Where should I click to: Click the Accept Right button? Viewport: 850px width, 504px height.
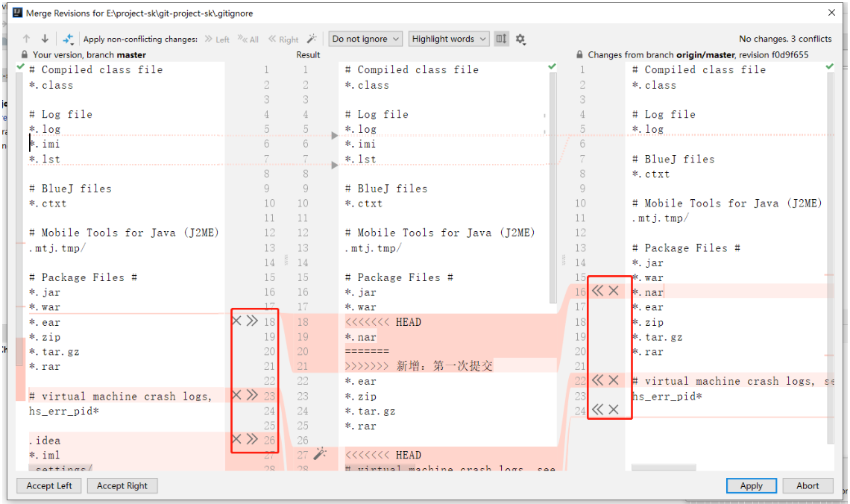coord(122,485)
